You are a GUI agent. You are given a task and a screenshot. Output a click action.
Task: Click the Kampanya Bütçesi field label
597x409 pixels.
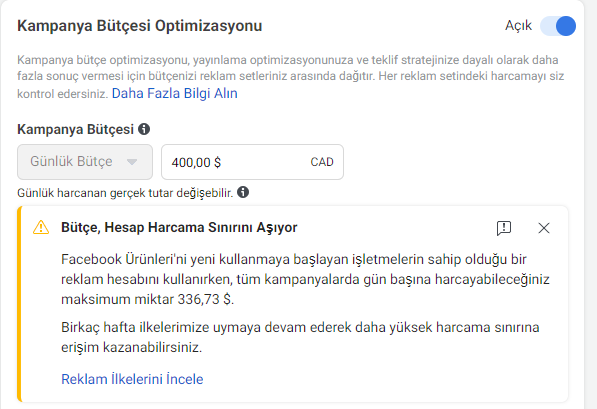75,129
